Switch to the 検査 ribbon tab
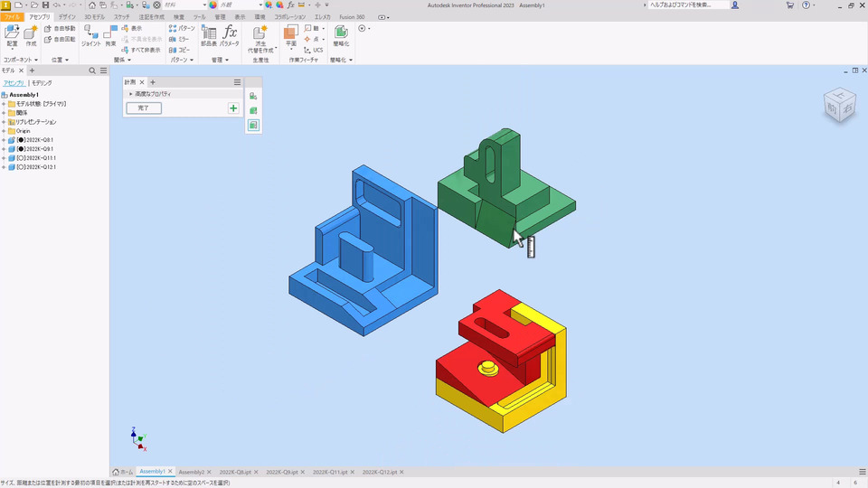 [x=179, y=17]
